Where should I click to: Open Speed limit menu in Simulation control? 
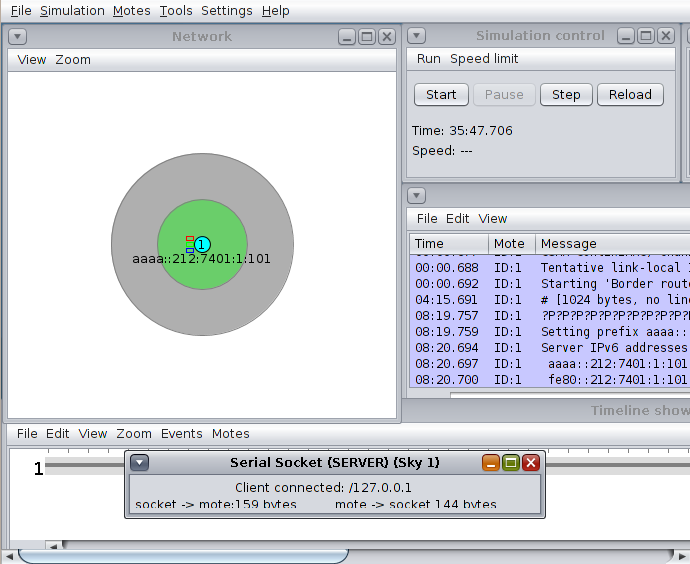484,59
